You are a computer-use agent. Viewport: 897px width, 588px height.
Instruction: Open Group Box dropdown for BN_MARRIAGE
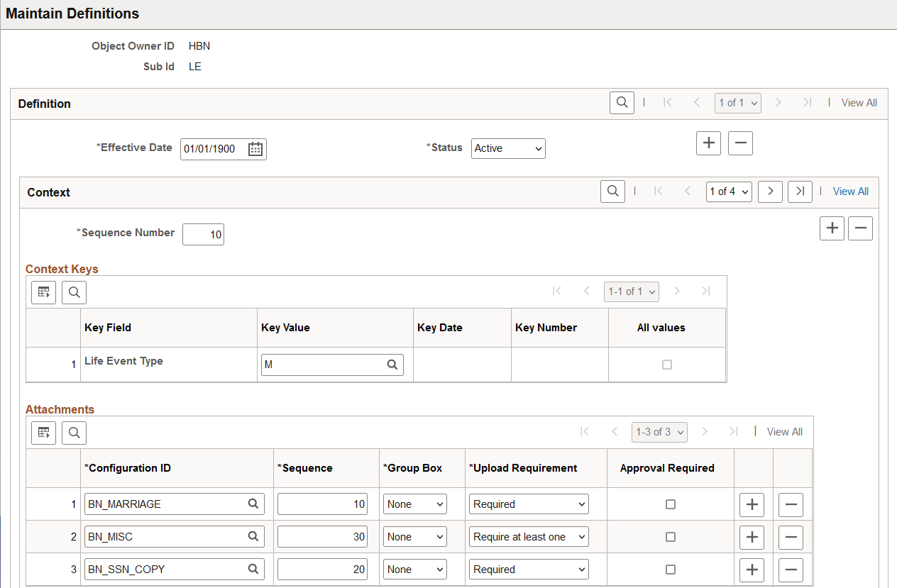tap(415, 504)
